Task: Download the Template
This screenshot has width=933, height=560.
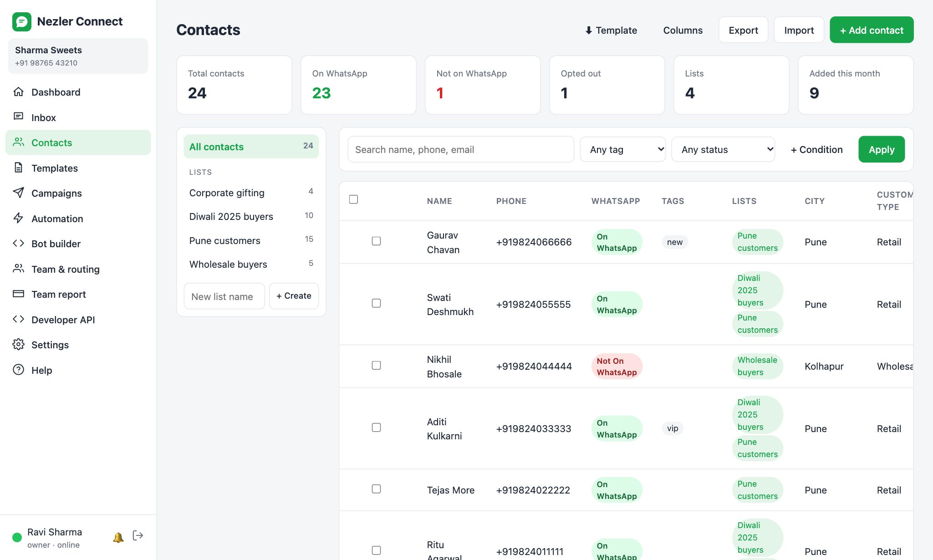Action: click(611, 30)
